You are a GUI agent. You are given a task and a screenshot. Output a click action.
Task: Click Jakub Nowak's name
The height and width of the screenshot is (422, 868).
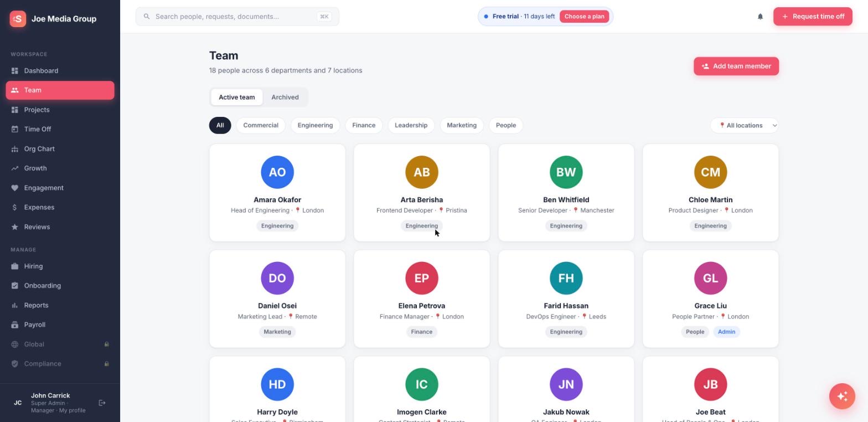(566, 412)
